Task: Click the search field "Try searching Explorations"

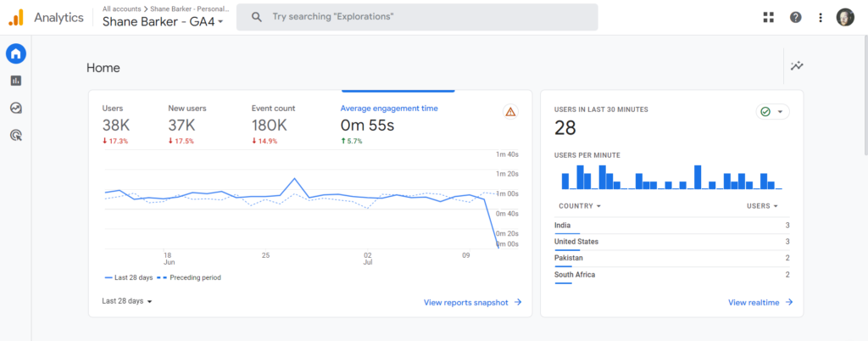Action: pos(417,17)
